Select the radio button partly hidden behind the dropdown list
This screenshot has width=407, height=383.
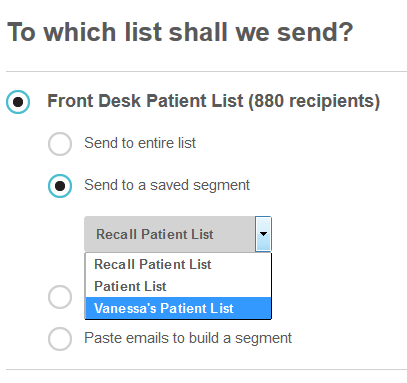tap(60, 296)
